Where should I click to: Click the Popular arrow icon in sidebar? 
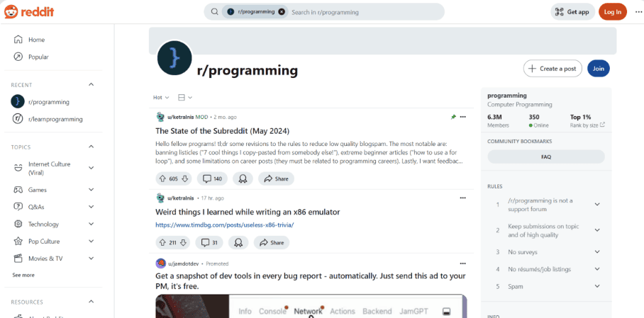[18, 57]
